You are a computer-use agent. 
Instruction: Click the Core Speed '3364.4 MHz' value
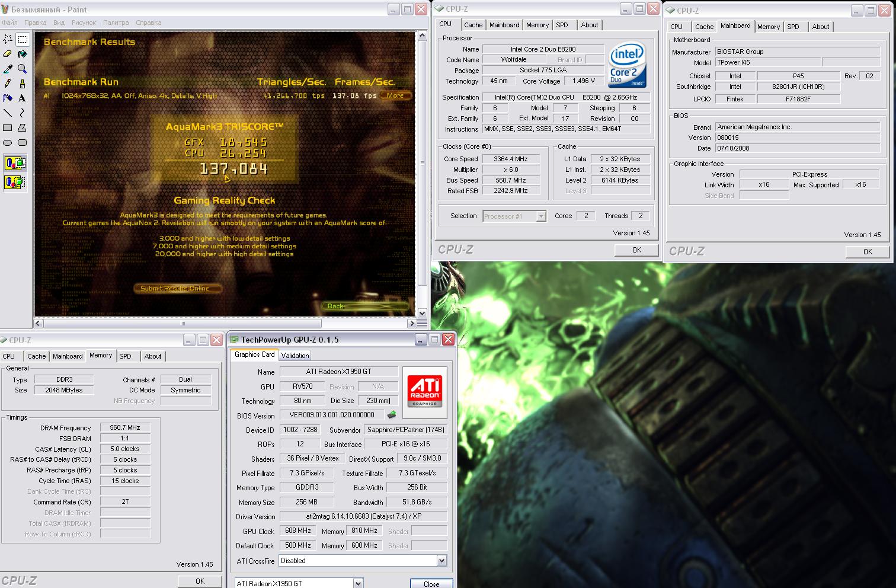click(511, 159)
